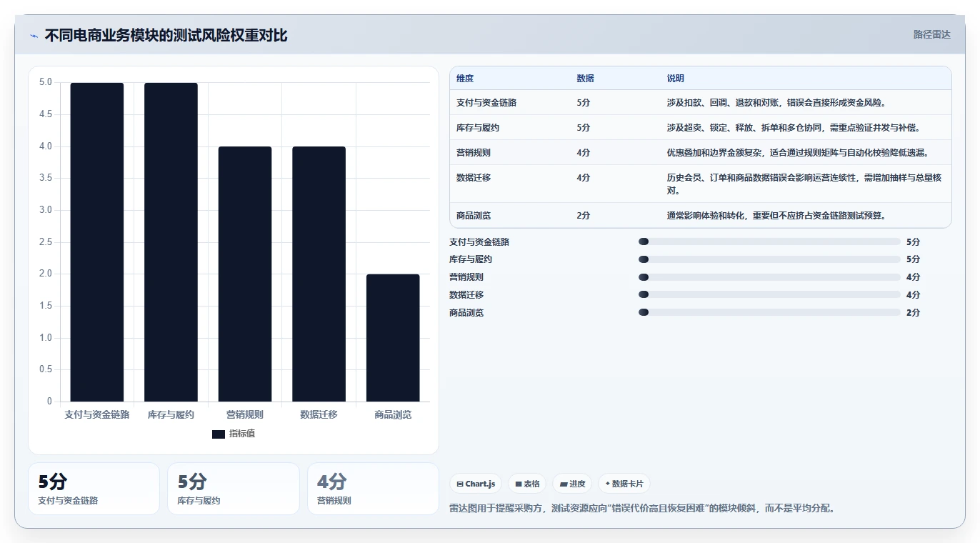980x543 pixels.
Task: Click the 营销规则 bar in chart
Action: 245,274
